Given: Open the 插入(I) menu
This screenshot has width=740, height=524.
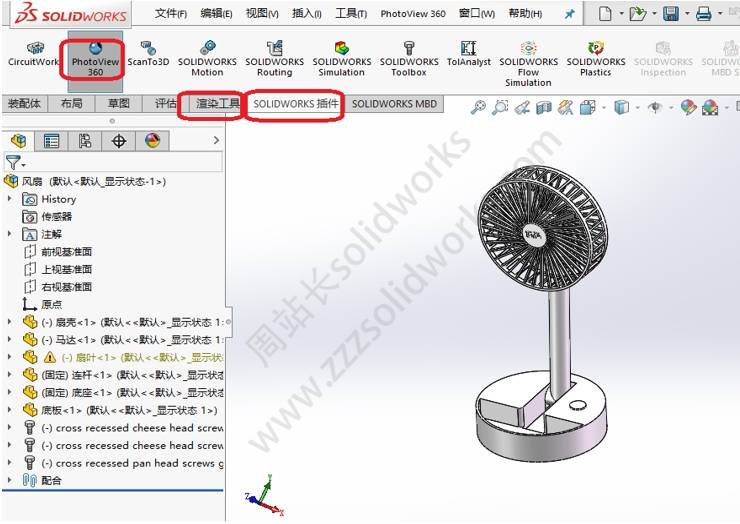Looking at the screenshot, I should coord(307,13).
